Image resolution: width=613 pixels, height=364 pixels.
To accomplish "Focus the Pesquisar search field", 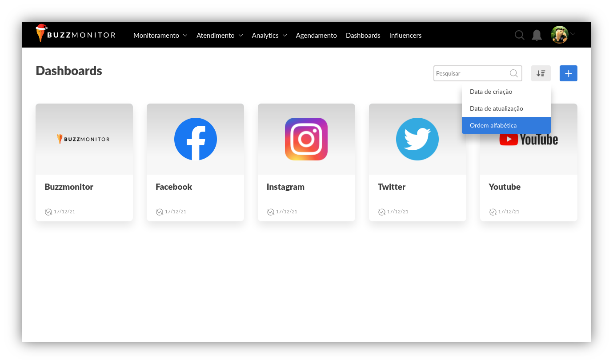I will coord(472,73).
